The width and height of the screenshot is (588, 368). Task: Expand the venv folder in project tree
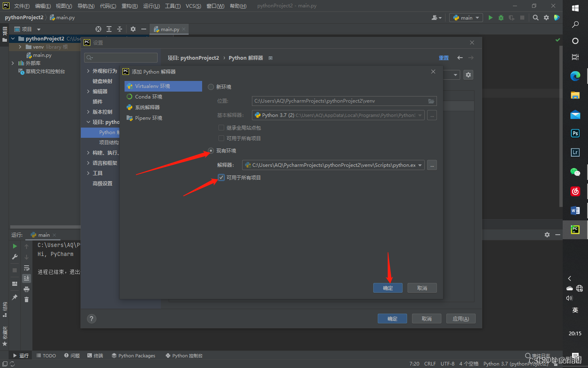[x=20, y=47]
